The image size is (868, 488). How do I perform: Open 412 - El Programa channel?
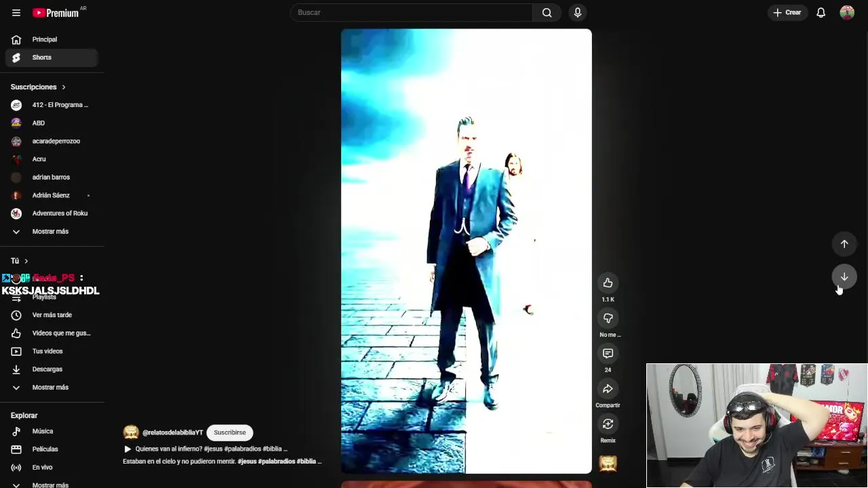pos(52,105)
